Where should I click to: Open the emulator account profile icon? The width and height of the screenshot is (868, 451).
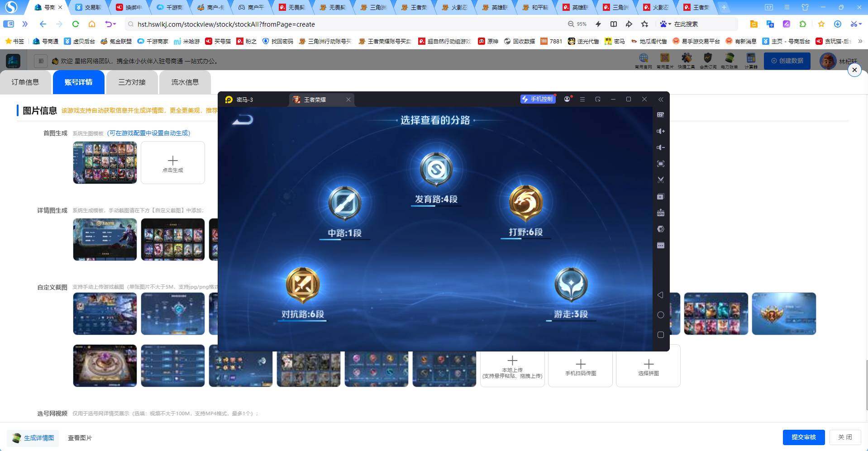pos(567,99)
